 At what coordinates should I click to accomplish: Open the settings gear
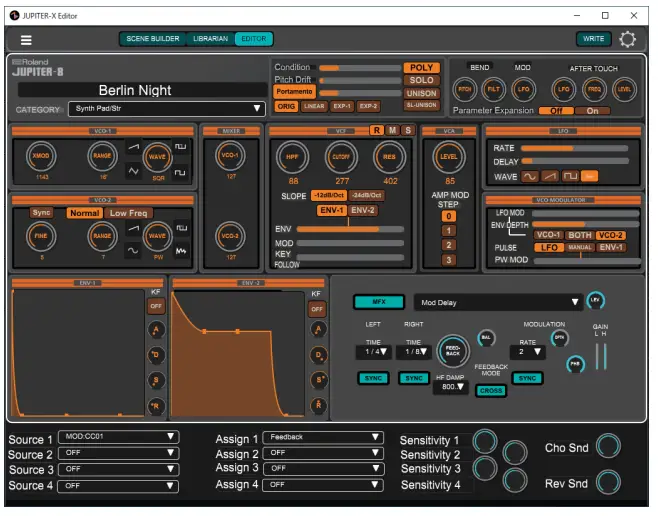[x=627, y=39]
